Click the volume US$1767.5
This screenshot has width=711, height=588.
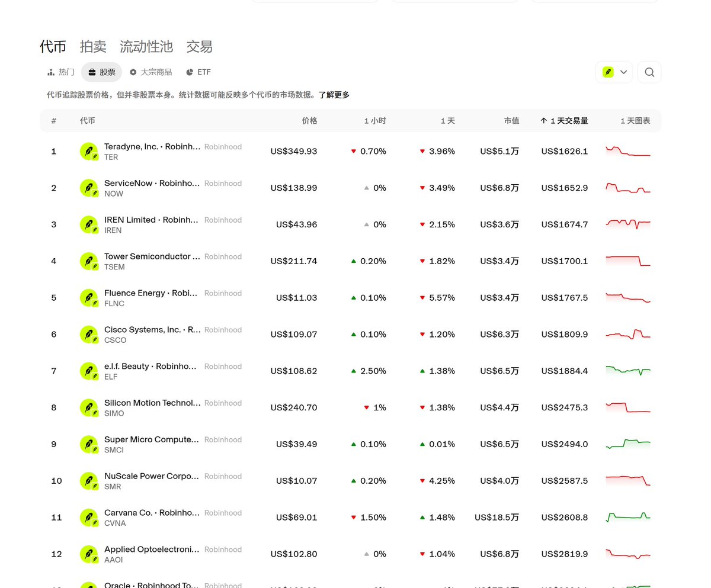(x=565, y=298)
